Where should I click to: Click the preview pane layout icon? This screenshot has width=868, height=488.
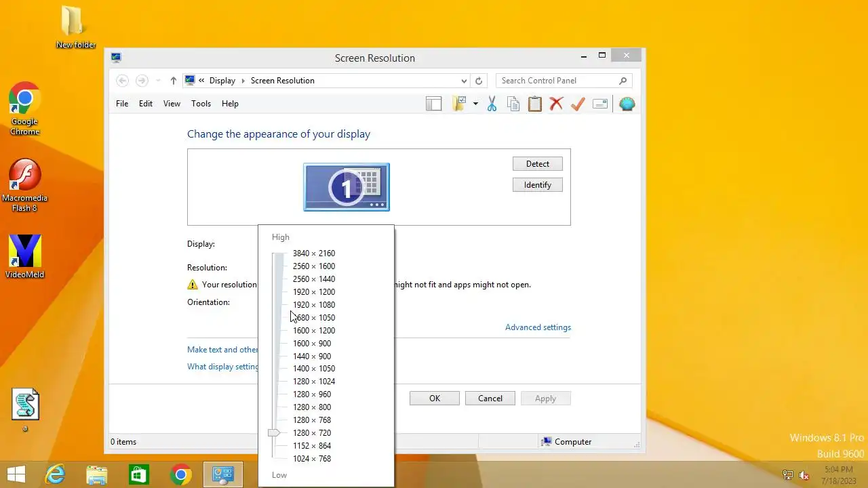click(x=433, y=104)
